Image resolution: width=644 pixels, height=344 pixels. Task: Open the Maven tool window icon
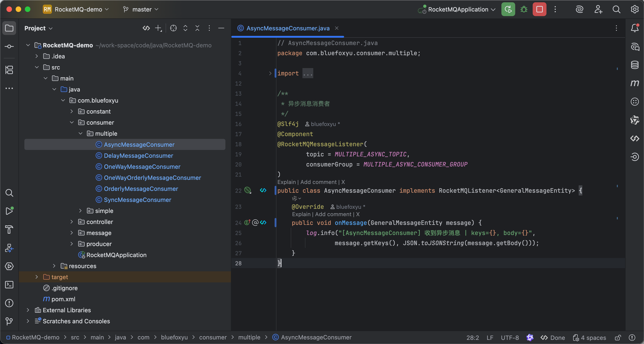635,83
